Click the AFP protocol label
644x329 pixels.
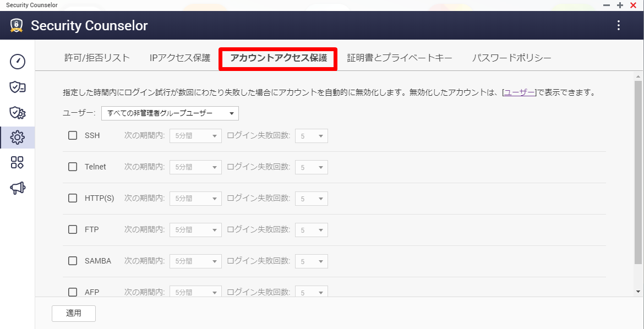(x=92, y=292)
